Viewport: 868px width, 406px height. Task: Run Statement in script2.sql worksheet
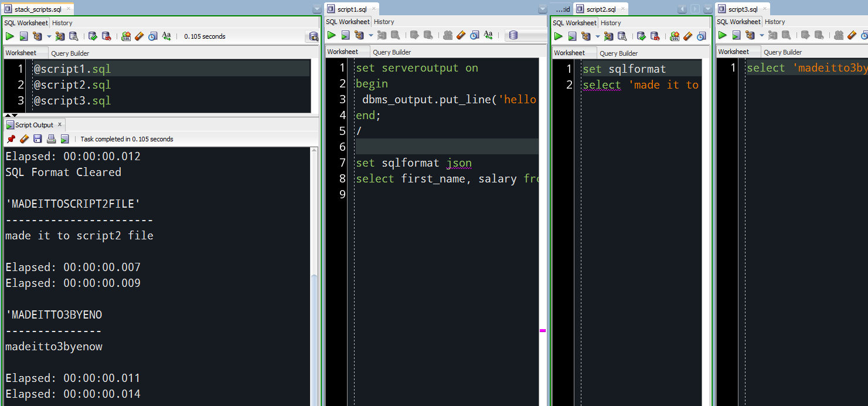559,36
